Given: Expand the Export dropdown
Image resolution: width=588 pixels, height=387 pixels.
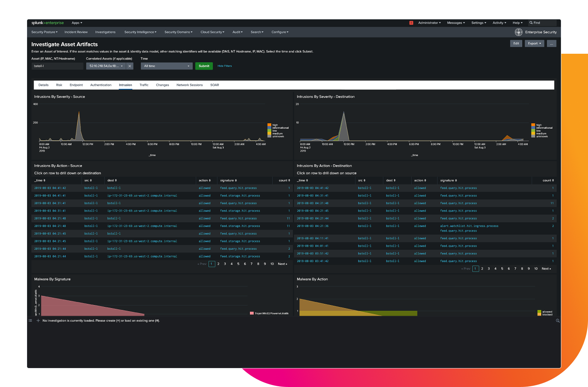Looking at the screenshot, I should click(534, 43).
